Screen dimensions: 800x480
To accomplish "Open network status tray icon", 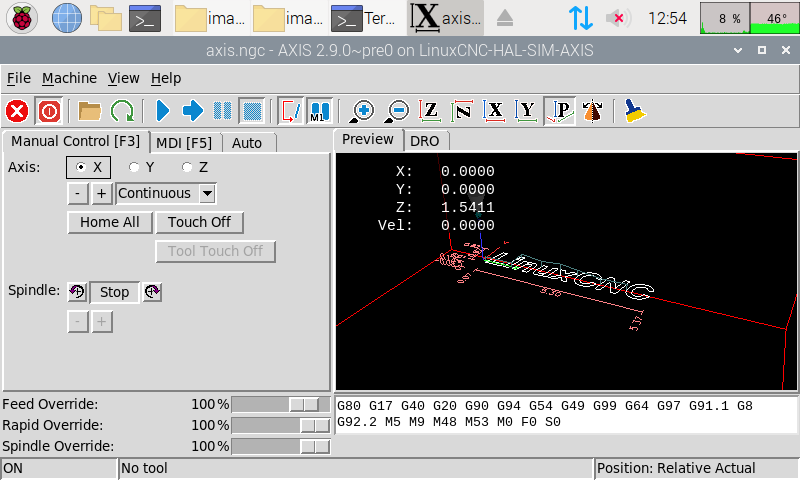I will click(x=581, y=18).
